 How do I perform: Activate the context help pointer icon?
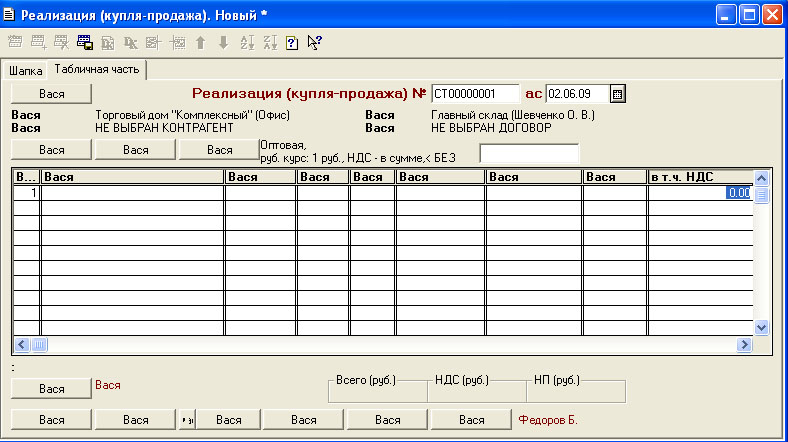point(315,43)
